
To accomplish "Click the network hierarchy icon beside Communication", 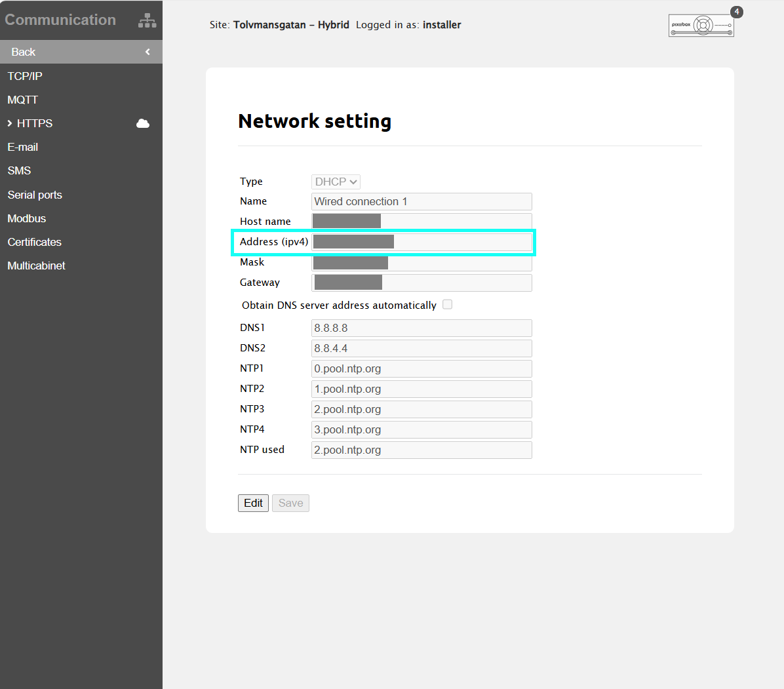I will tap(147, 20).
